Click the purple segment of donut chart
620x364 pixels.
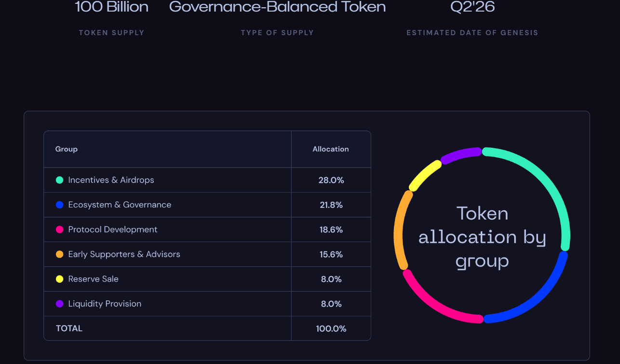460,155
